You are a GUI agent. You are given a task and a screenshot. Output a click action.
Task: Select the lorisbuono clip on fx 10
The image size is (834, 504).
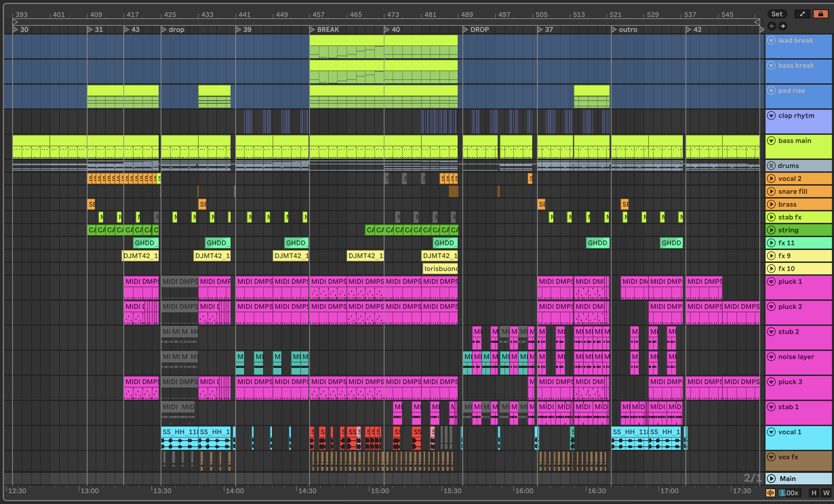440,269
